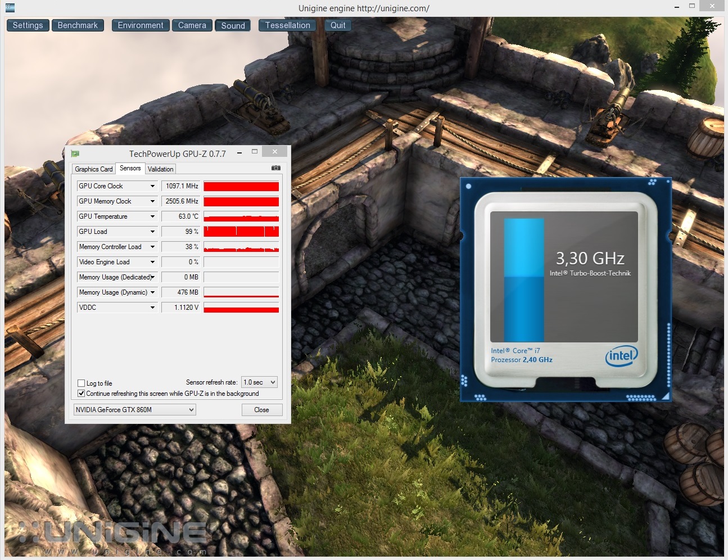The height and width of the screenshot is (560, 728).
Task: Click the GPU-Z title bar app icon
Action: [75, 153]
